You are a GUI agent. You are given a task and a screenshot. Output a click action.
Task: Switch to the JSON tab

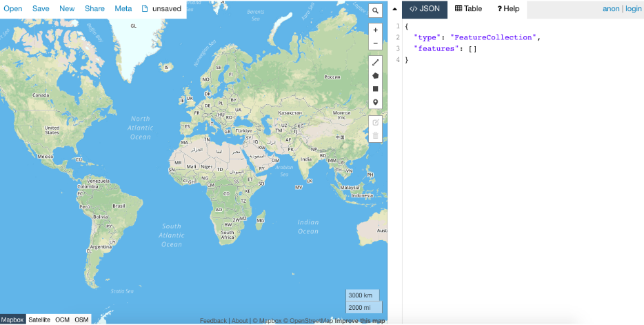tap(425, 9)
